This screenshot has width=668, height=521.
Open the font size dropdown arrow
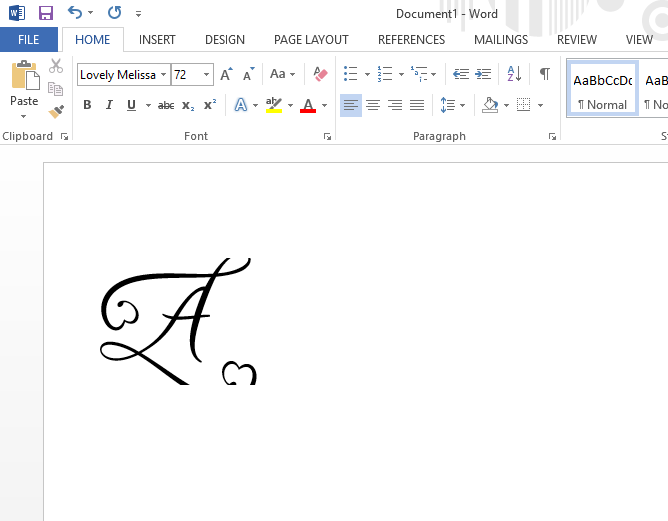pos(206,75)
